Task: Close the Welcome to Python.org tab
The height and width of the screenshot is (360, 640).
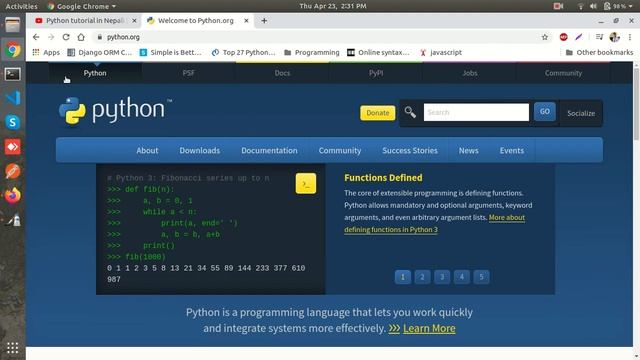Action: click(x=246, y=20)
